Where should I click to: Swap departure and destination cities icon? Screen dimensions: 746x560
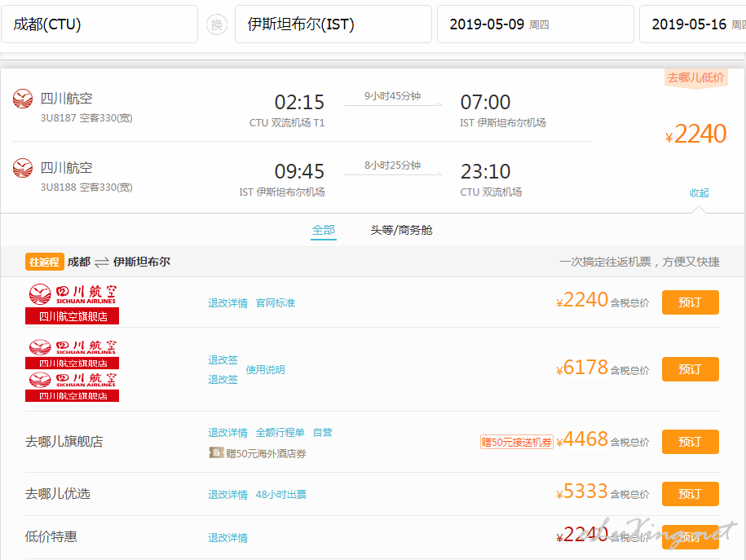pyautogui.click(x=217, y=24)
